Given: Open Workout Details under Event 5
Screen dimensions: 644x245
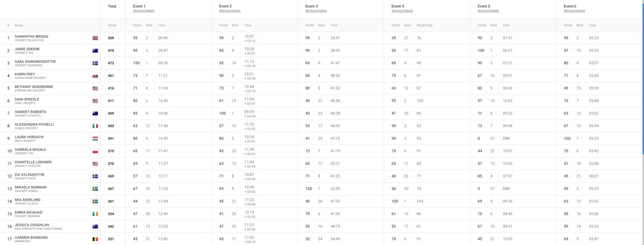Looking at the screenshot, I should 488,11.
